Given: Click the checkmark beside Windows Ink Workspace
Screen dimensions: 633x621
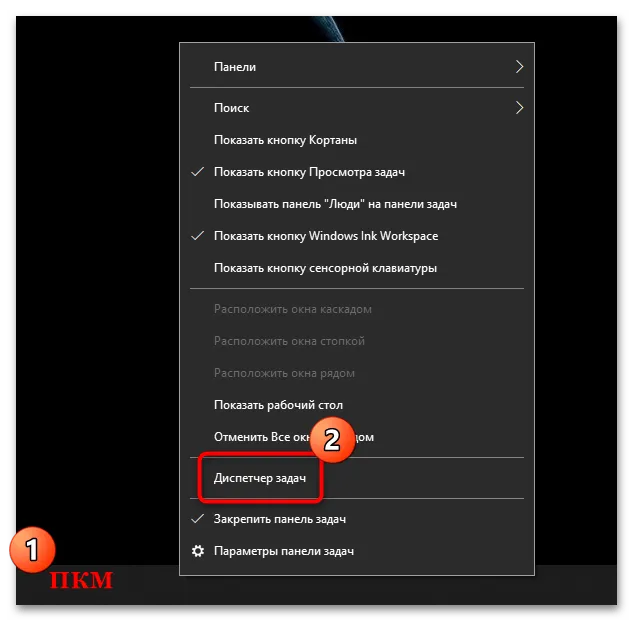Looking at the screenshot, I should (197, 236).
